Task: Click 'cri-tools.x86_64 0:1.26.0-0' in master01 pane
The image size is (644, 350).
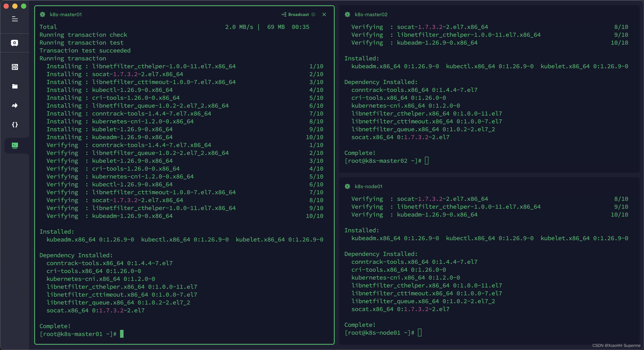Action: (x=94, y=271)
